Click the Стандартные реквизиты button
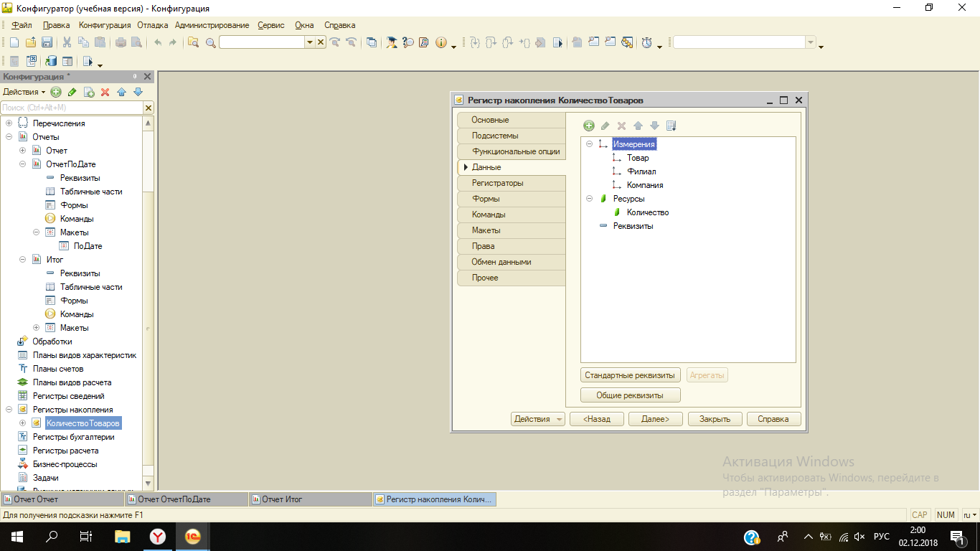This screenshot has width=980, height=551. click(x=630, y=375)
